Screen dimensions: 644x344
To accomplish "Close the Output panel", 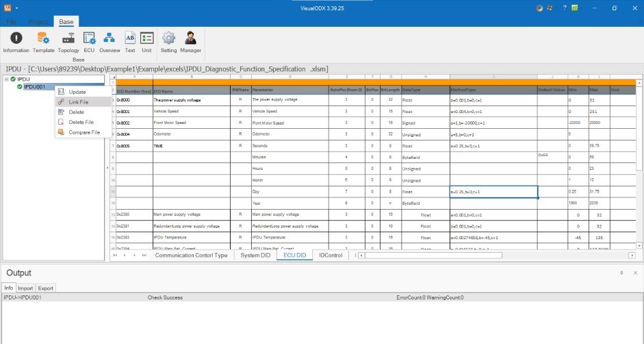I will (635, 273).
